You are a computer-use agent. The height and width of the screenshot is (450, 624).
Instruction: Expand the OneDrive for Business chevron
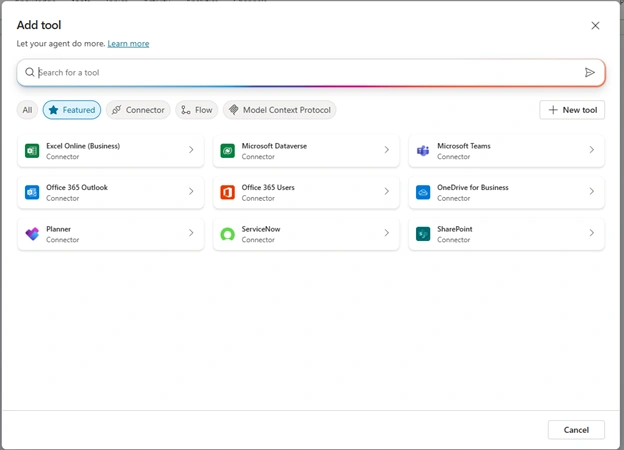[592, 191]
